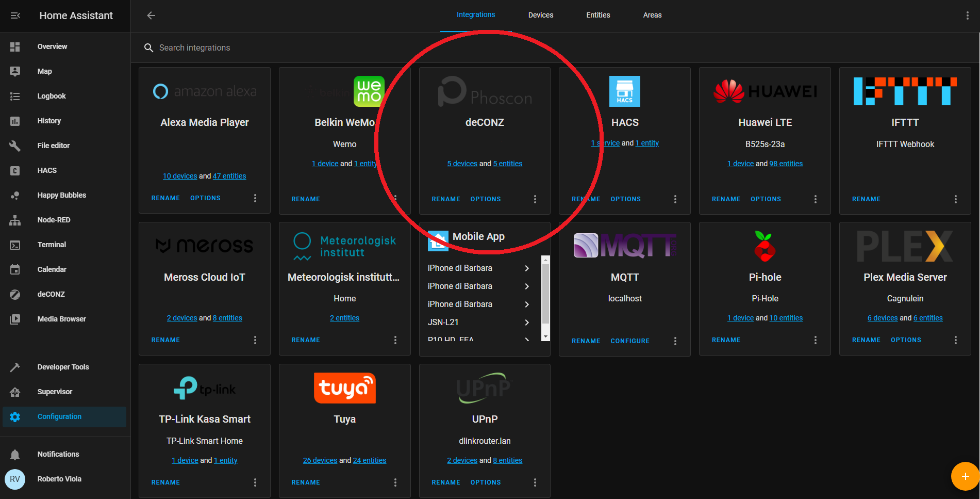Open the RV user avatar

[15, 479]
